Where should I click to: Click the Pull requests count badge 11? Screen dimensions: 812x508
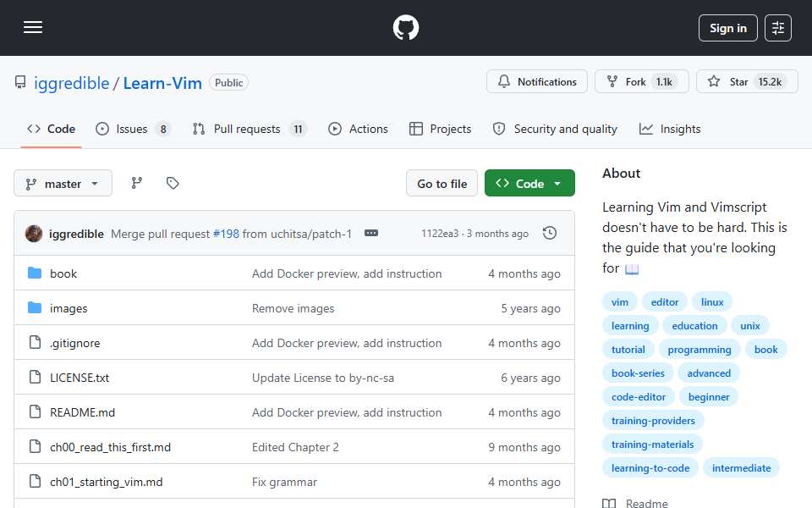[298, 129]
